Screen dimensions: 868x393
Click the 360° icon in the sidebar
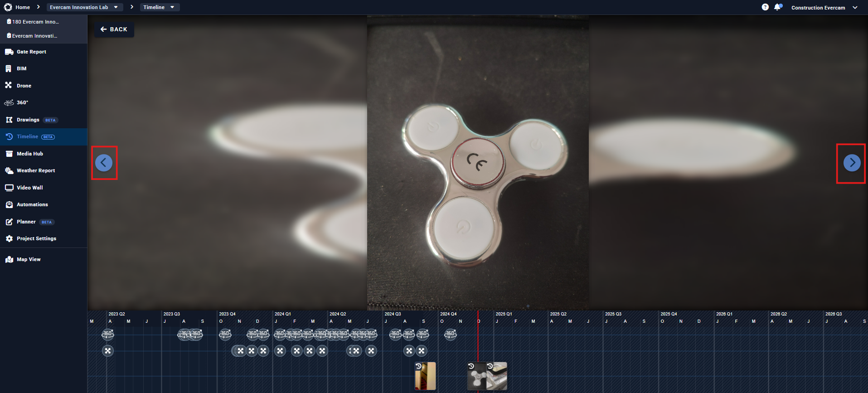[x=9, y=102]
